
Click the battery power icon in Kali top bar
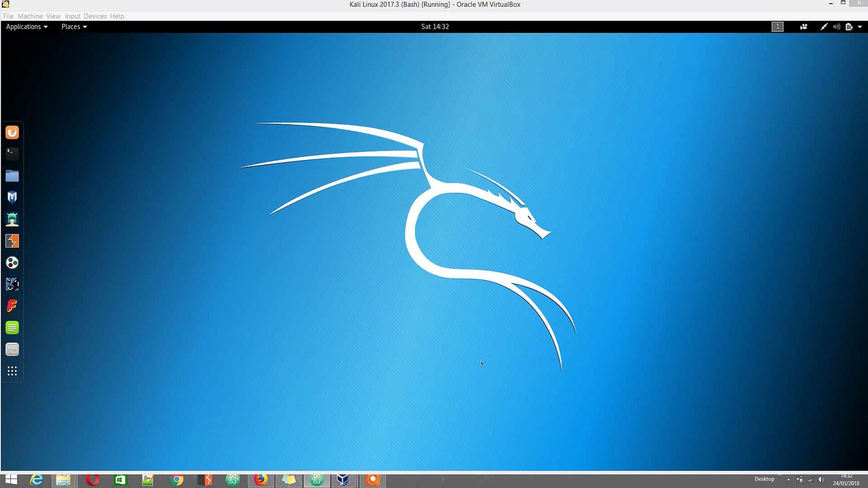pyautogui.click(x=848, y=27)
